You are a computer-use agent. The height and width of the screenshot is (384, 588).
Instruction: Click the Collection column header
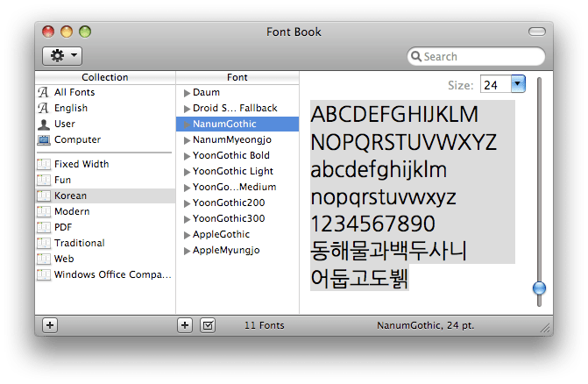click(105, 77)
